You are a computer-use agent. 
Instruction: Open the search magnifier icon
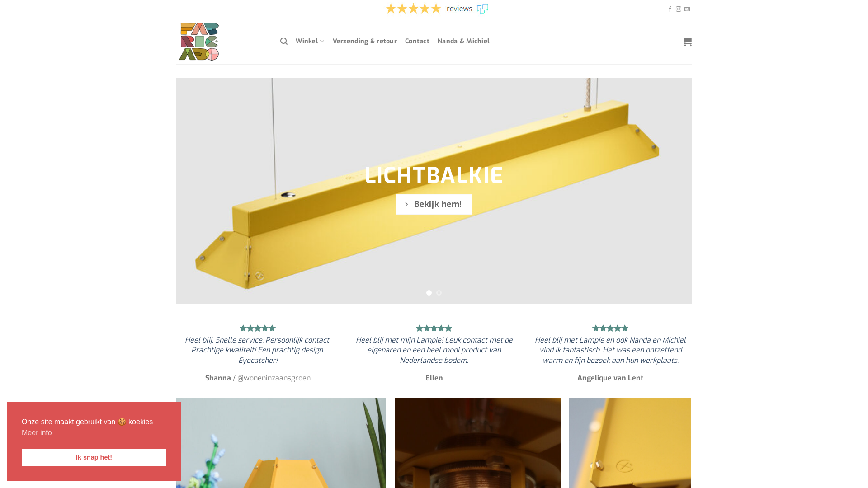284,41
